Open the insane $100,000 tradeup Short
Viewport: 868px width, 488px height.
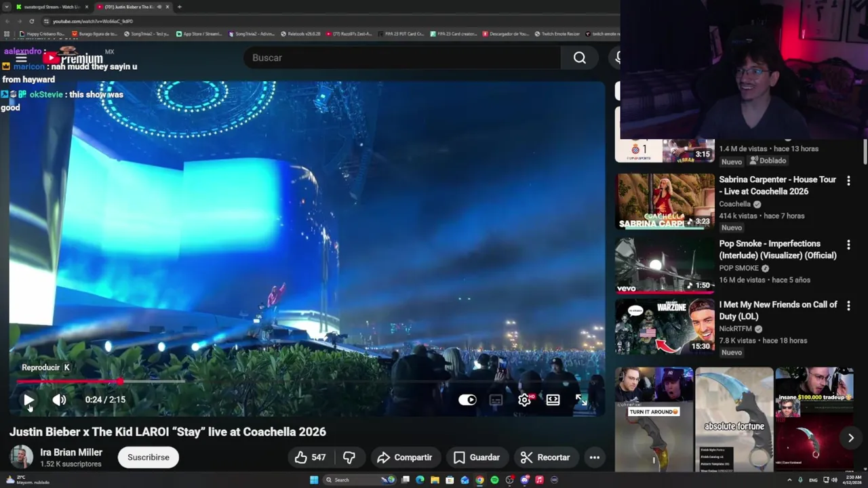[x=814, y=419]
